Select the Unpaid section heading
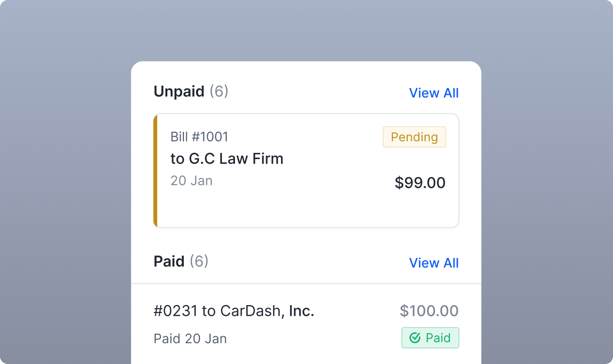 (179, 91)
